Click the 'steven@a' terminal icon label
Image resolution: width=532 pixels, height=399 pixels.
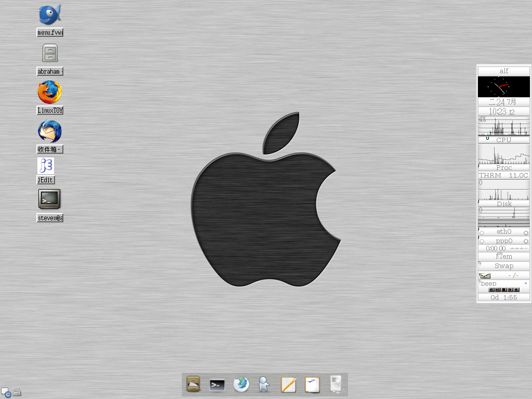pyautogui.click(x=50, y=218)
